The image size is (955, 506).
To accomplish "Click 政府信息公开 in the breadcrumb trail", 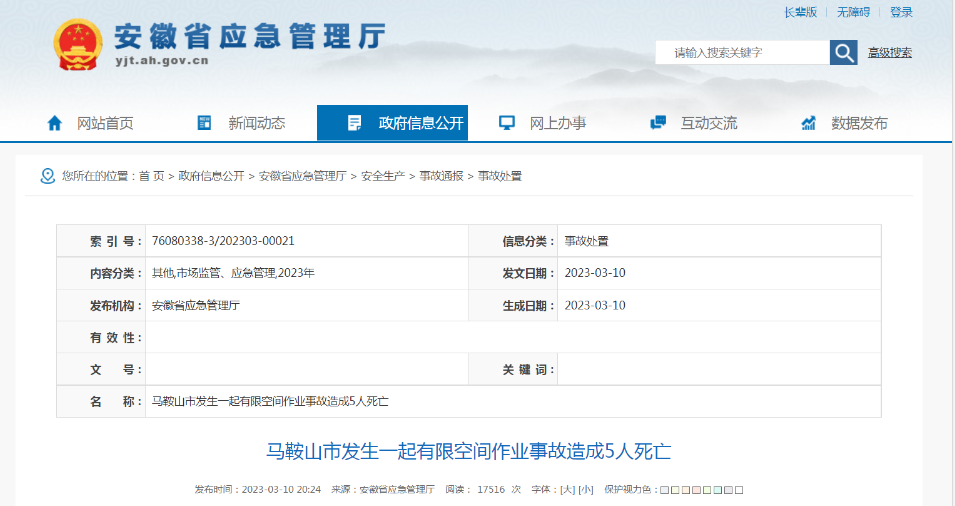I will coord(211,176).
